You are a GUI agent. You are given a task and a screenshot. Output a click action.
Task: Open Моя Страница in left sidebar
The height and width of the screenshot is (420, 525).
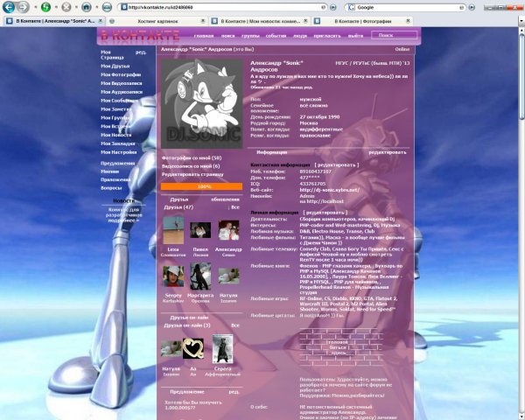(112, 54)
